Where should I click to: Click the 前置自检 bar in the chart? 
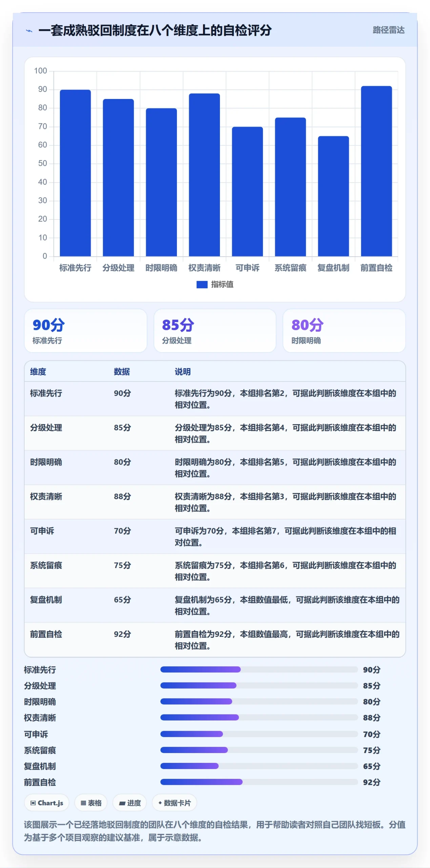click(x=376, y=171)
